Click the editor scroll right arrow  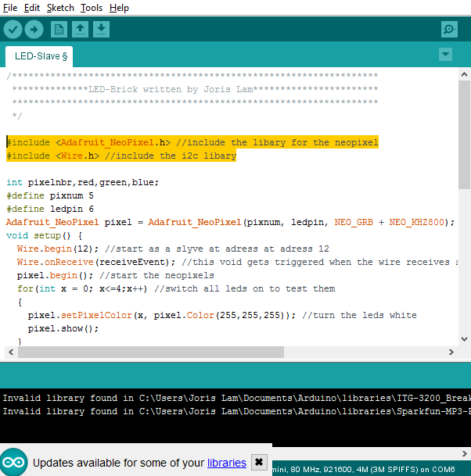(x=451, y=353)
